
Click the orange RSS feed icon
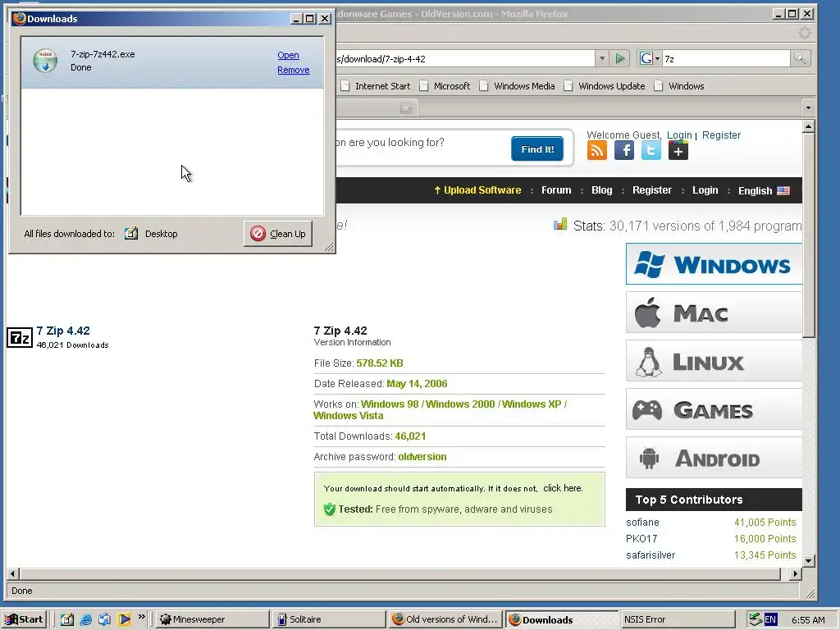tap(597, 151)
